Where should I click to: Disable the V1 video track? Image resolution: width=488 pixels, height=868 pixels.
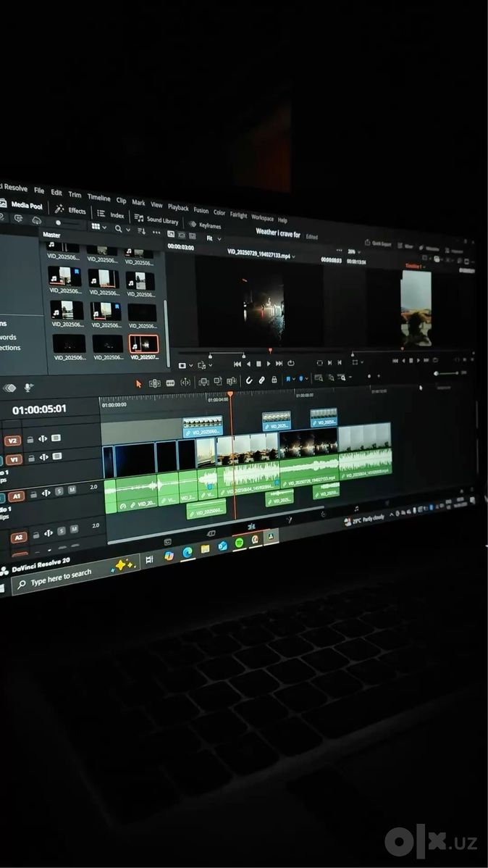56,456
